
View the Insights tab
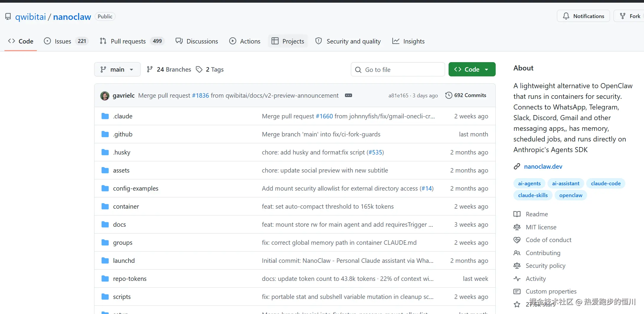point(409,41)
